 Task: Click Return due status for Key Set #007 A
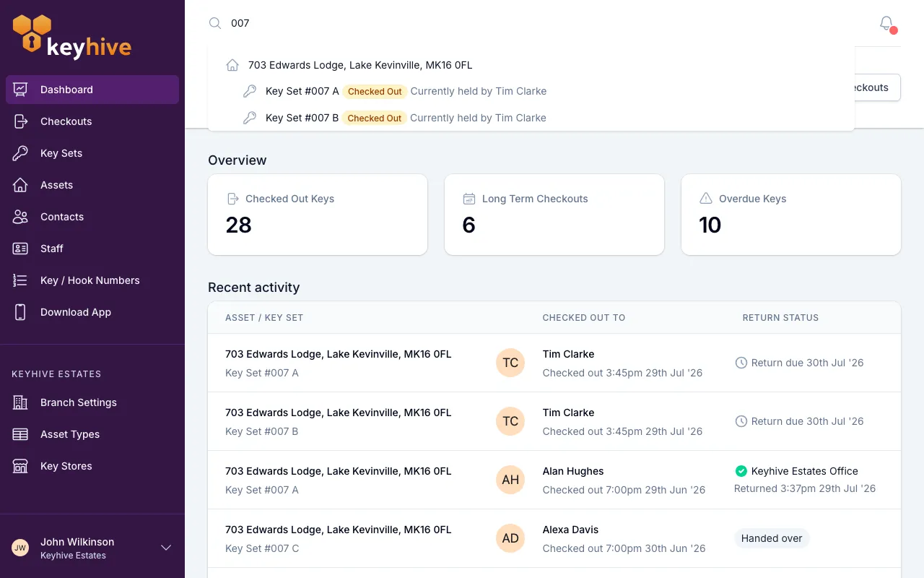pyautogui.click(x=799, y=363)
